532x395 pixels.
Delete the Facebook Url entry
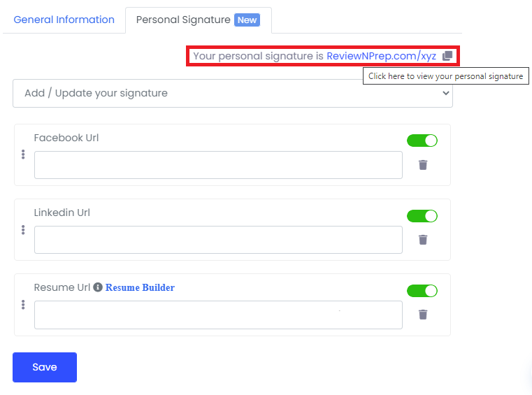click(423, 165)
